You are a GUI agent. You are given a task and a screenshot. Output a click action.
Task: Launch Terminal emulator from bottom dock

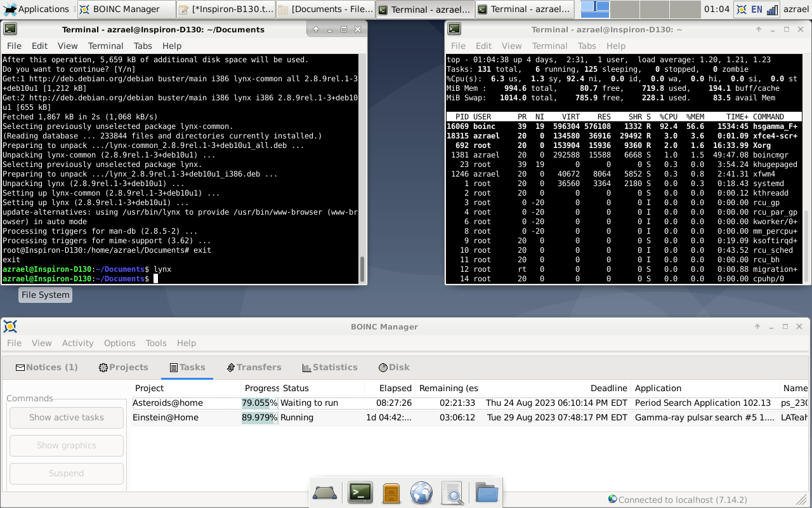tap(360, 493)
